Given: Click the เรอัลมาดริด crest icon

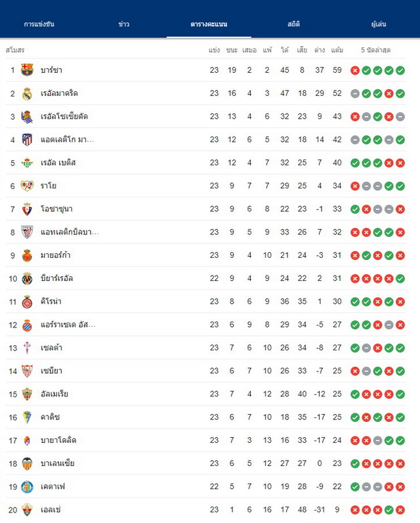Looking at the screenshot, I should coord(27,94).
